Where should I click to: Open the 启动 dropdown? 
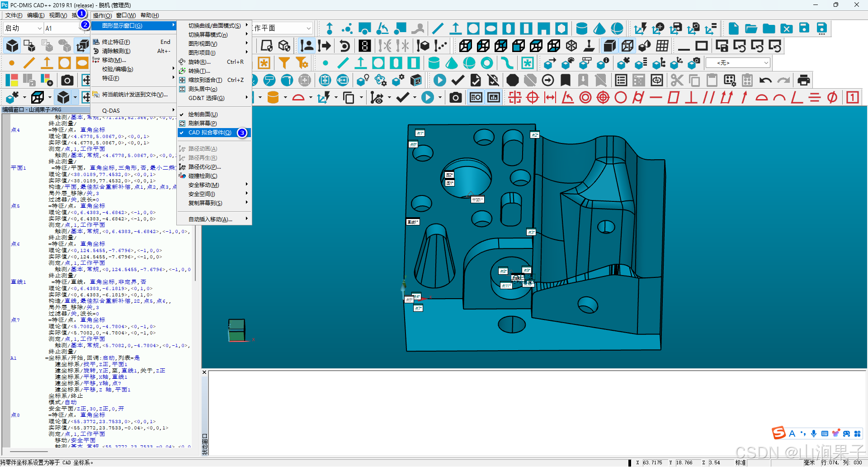click(24, 29)
